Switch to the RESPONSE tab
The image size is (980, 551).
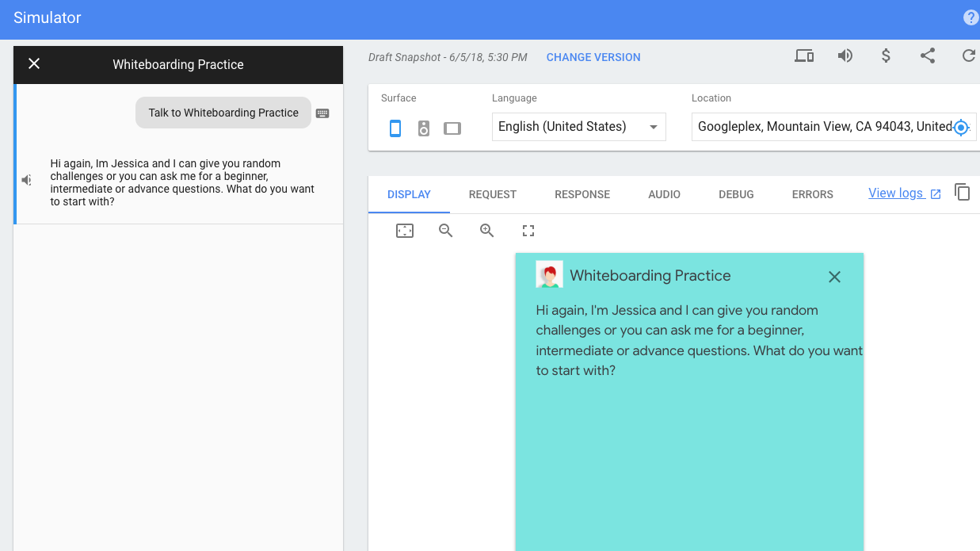coord(582,194)
